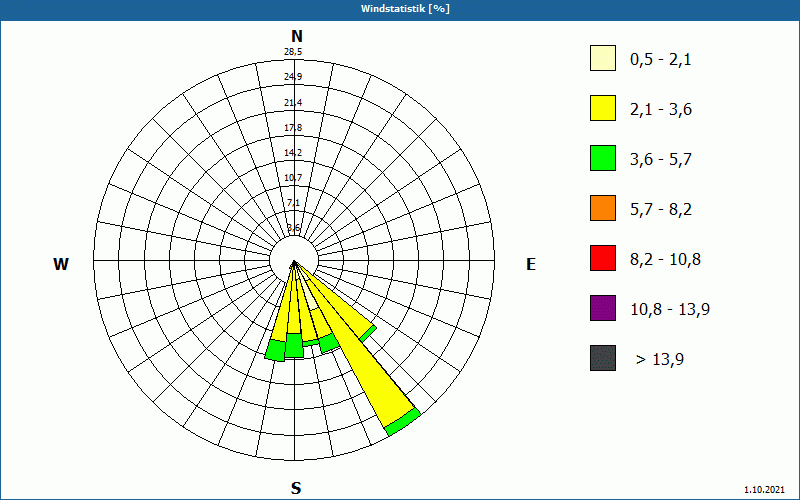Click the legend text '8,2 - 10,8'

[x=666, y=260]
